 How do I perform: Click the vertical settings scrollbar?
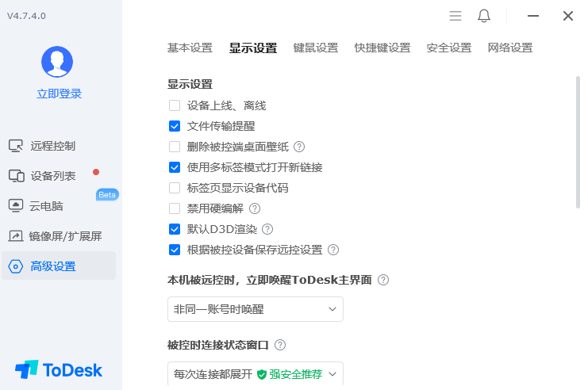point(578,143)
